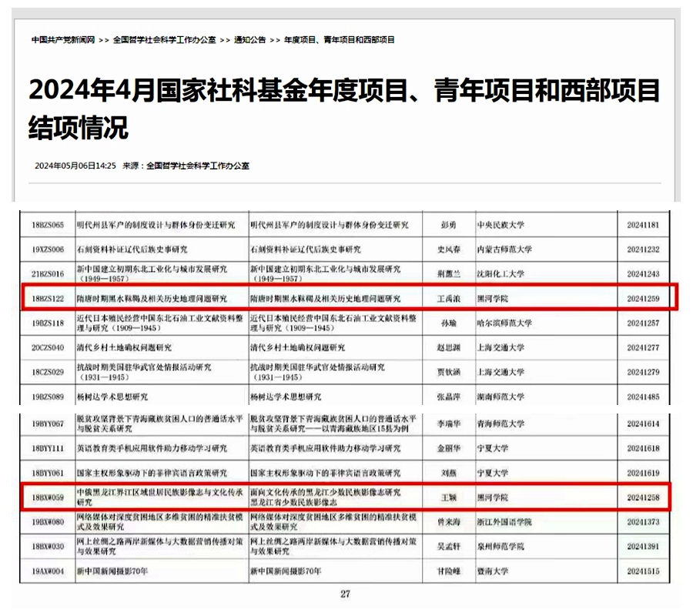The width and height of the screenshot is (693, 616).
Task: Select the institution 内蒙古师范大学
Action: 504,249
